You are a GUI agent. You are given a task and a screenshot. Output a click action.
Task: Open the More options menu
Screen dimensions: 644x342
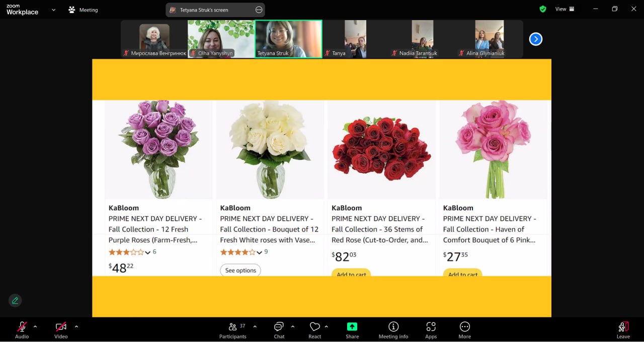(465, 330)
